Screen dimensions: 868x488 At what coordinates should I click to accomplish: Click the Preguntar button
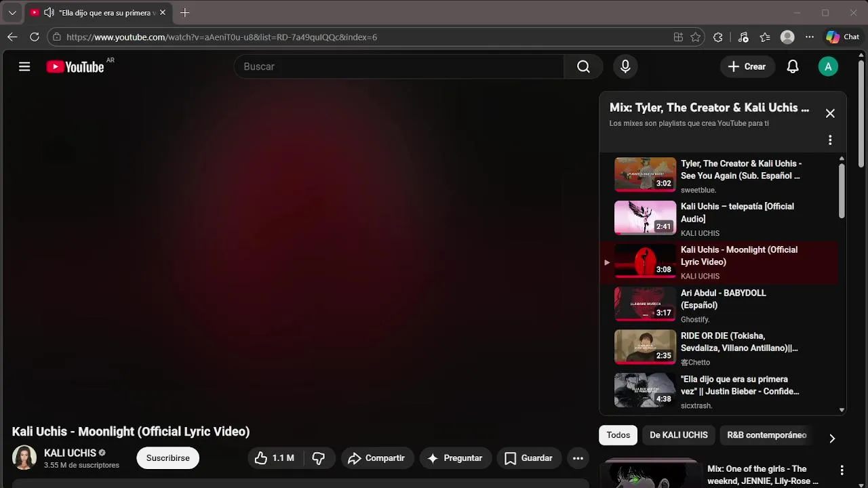point(454,458)
